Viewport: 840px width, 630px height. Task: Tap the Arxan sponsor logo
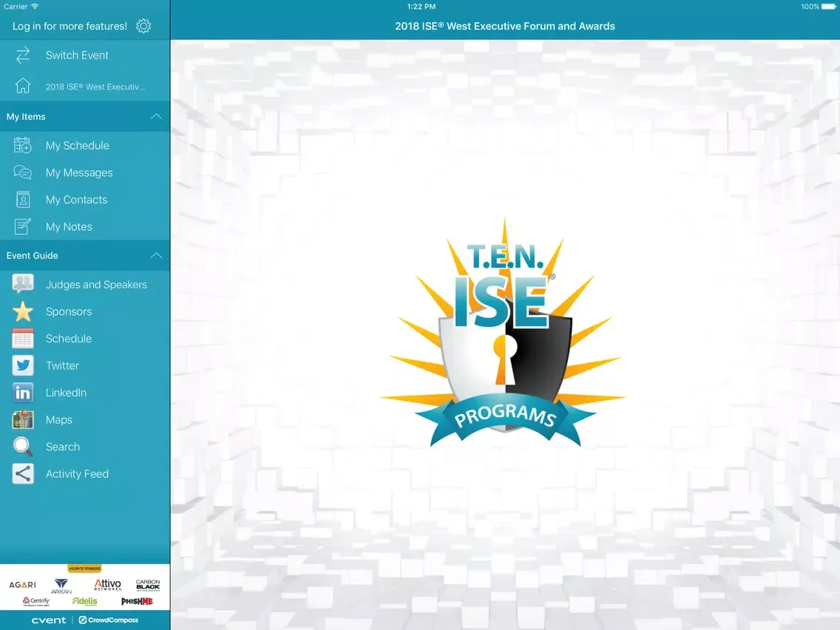61,586
